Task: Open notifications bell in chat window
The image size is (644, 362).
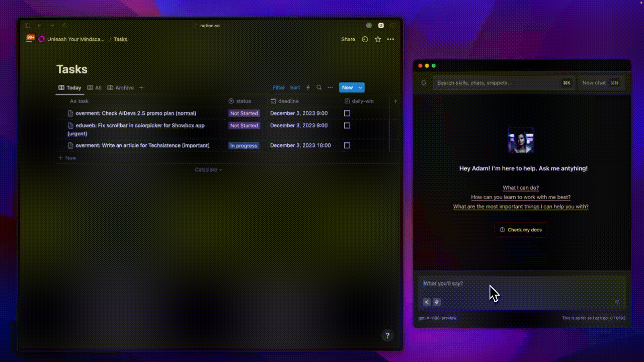Action: click(424, 82)
